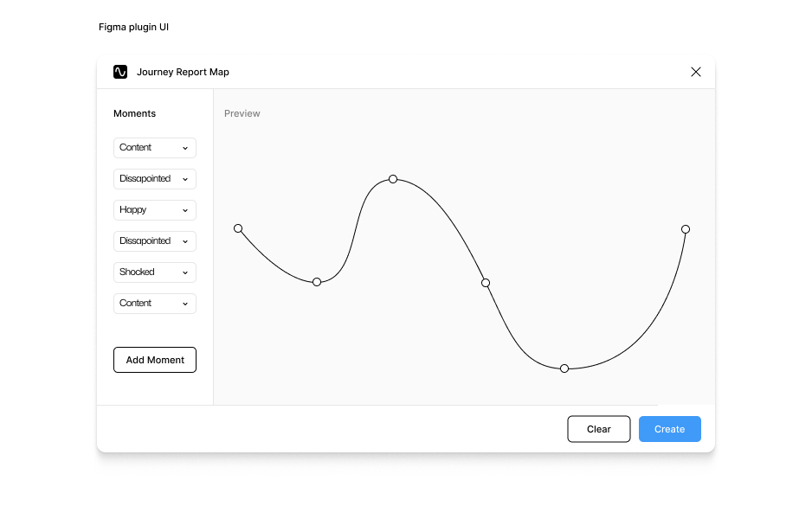Open the Happy moment dropdown
812x506 pixels.
click(x=155, y=210)
